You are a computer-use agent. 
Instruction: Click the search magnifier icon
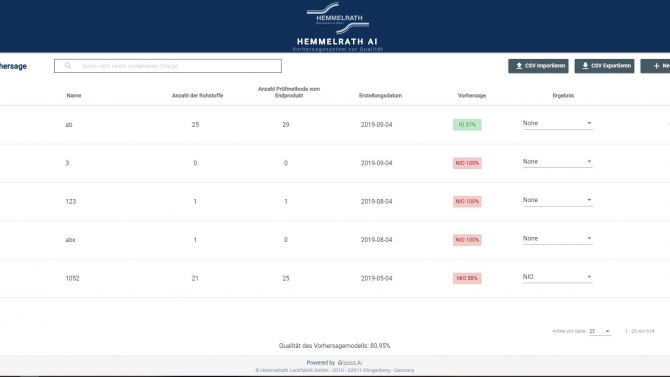pos(68,66)
